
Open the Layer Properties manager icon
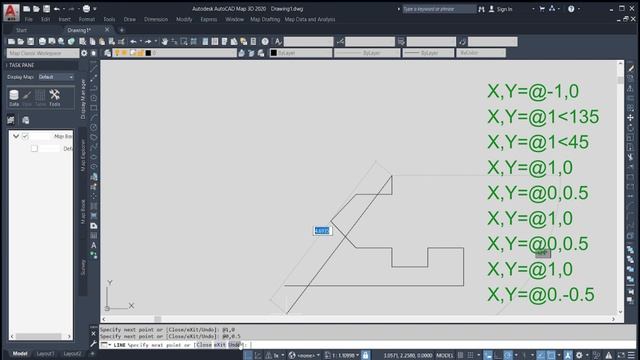click(x=107, y=53)
